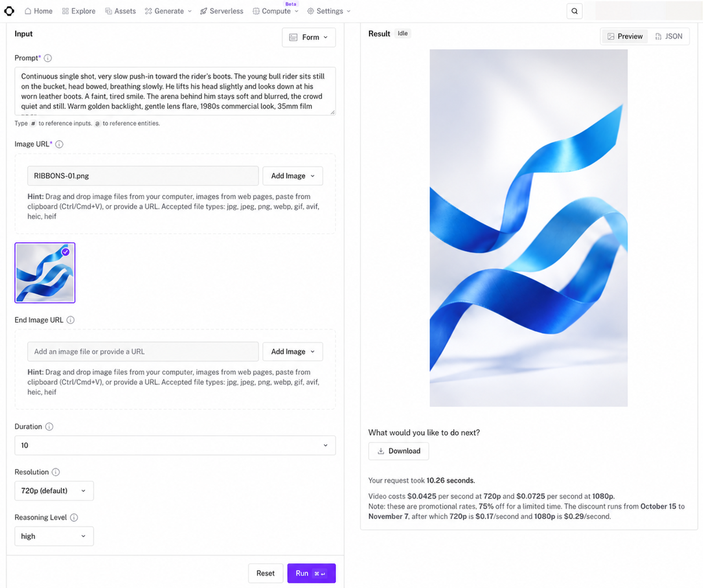Open Add Image dropdown for End Image URL
The height and width of the screenshot is (588, 703).
(293, 352)
